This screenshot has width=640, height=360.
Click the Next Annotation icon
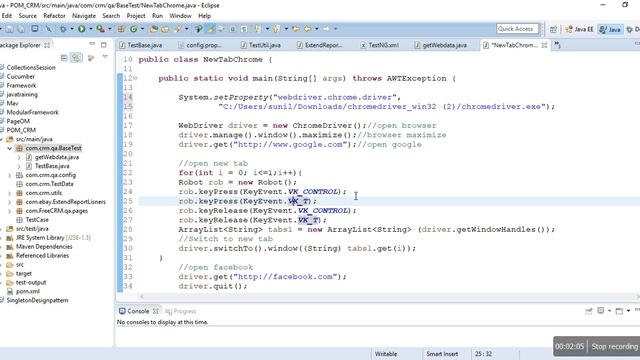click(258, 29)
